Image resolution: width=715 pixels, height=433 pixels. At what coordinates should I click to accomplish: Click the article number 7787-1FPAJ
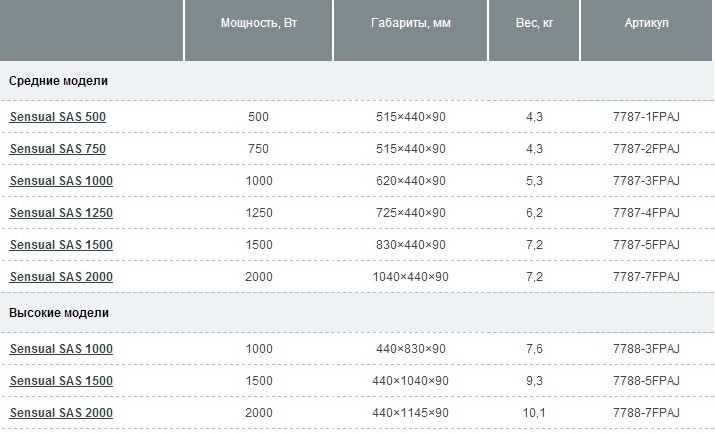pos(646,117)
